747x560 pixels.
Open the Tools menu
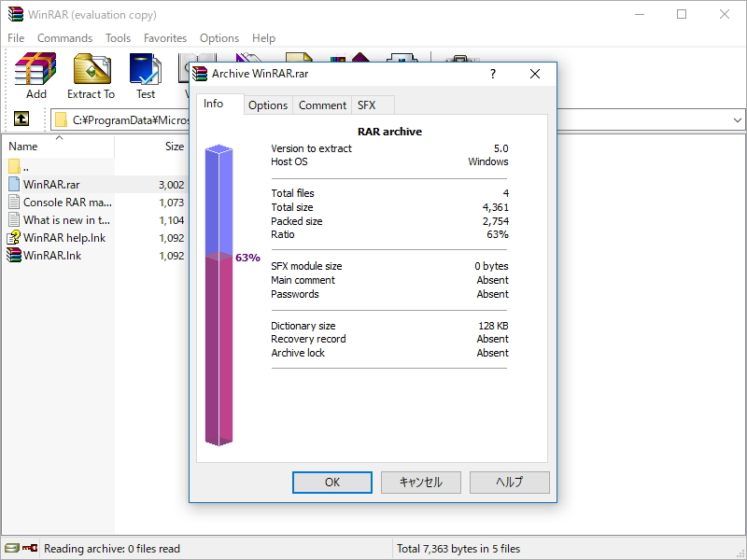[x=119, y=38]
